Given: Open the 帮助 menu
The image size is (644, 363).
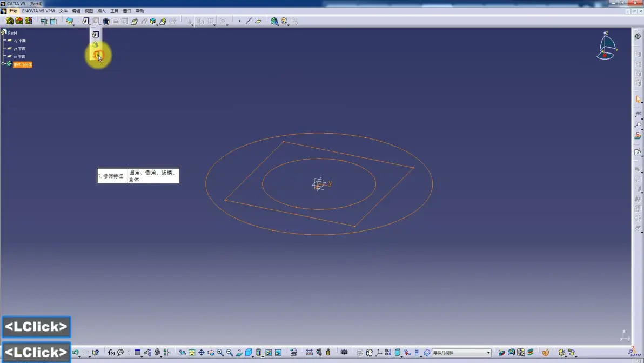Looking at the screenshot, I should pyautogui.click(x=139, y=11).
